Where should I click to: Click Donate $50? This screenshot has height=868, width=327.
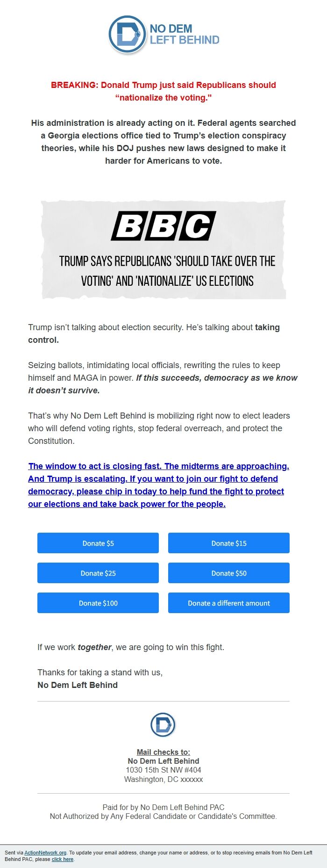click(228, 573)
